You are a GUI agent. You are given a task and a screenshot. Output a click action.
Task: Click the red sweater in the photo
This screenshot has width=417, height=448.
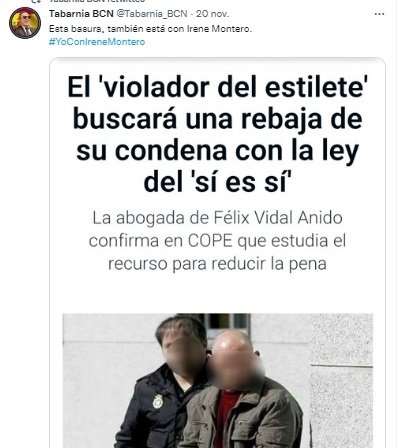(x=227, y=413)
